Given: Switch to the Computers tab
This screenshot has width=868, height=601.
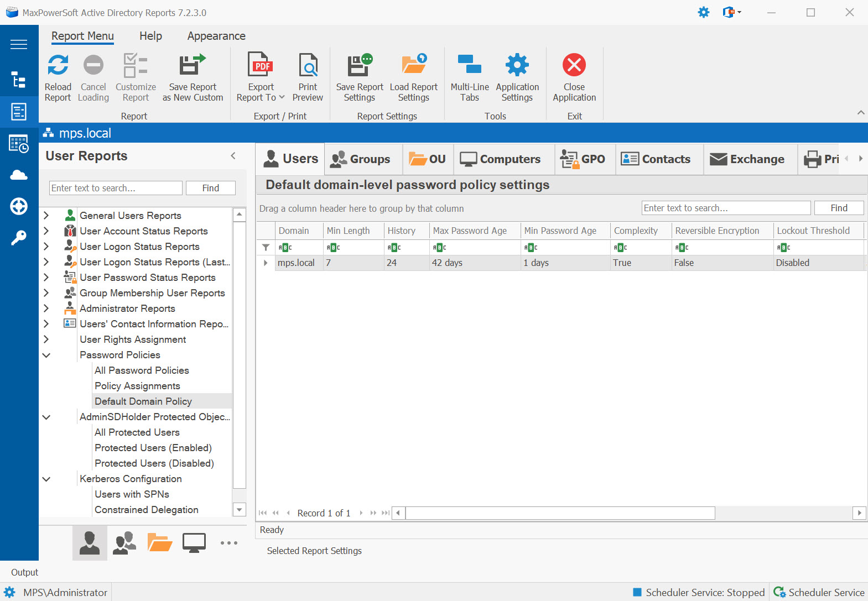Looking at the screenshot, I should (x=504, y=159).
